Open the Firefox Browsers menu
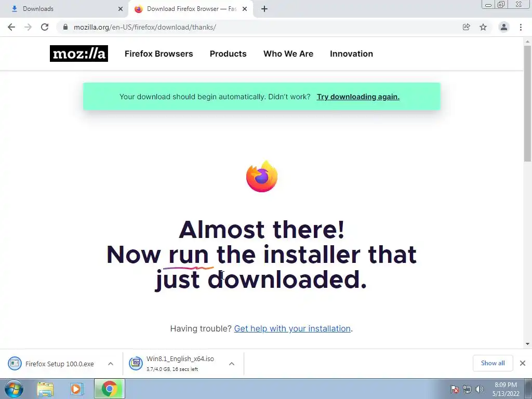 pyautogui.click(x=159, y=54)
